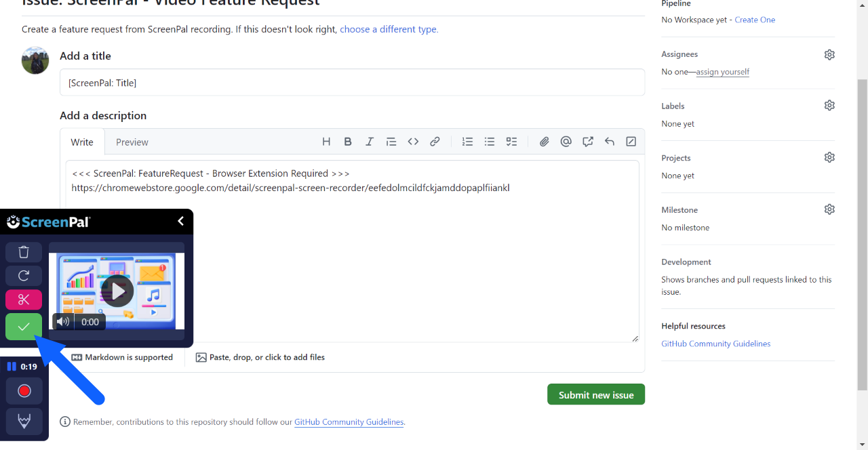Apply italic formatting in the editor
The width and height of the screenshot is (868, 450).
[370, 142]
